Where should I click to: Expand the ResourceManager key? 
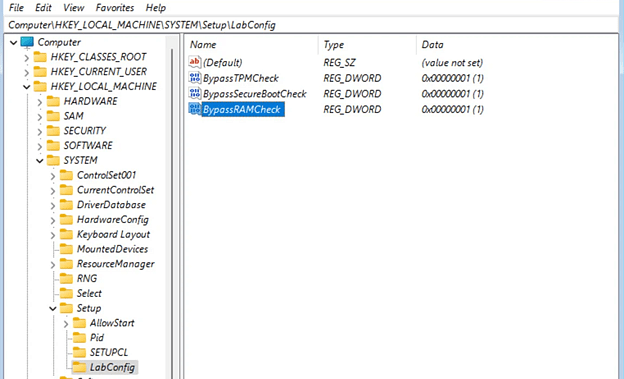pyautogui.click(x=53, y=264)
